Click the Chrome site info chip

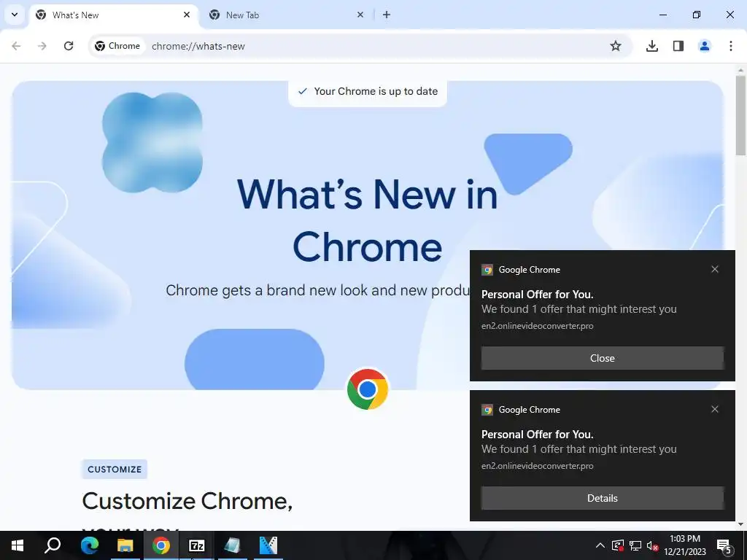[x=117, y=46]
